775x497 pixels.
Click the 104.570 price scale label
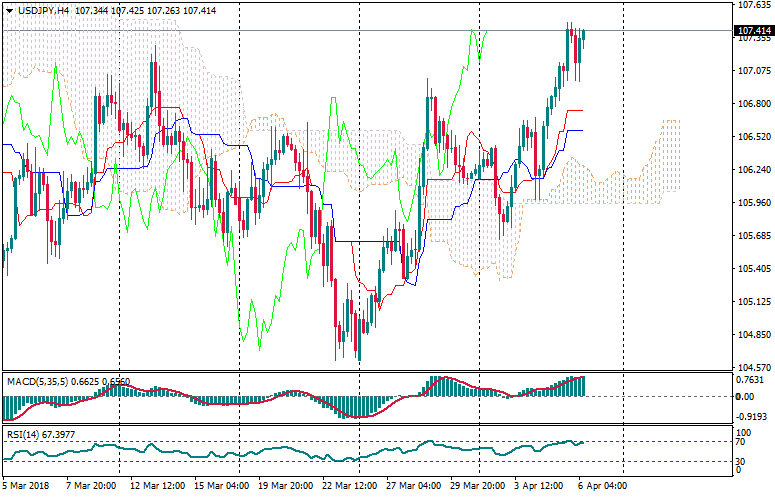[753, 367]
